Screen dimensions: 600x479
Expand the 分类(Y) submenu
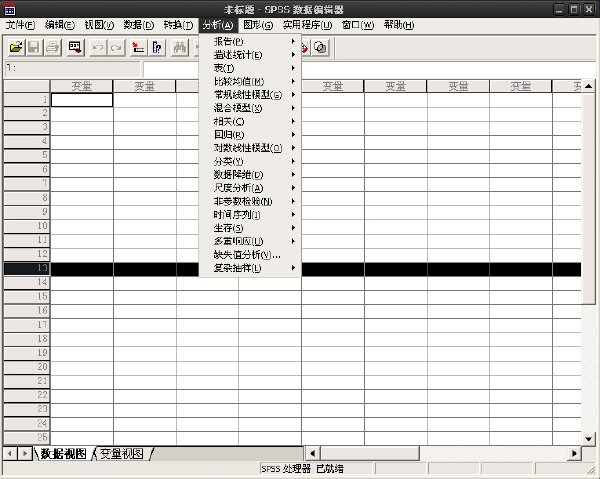(x=250, y=161)
